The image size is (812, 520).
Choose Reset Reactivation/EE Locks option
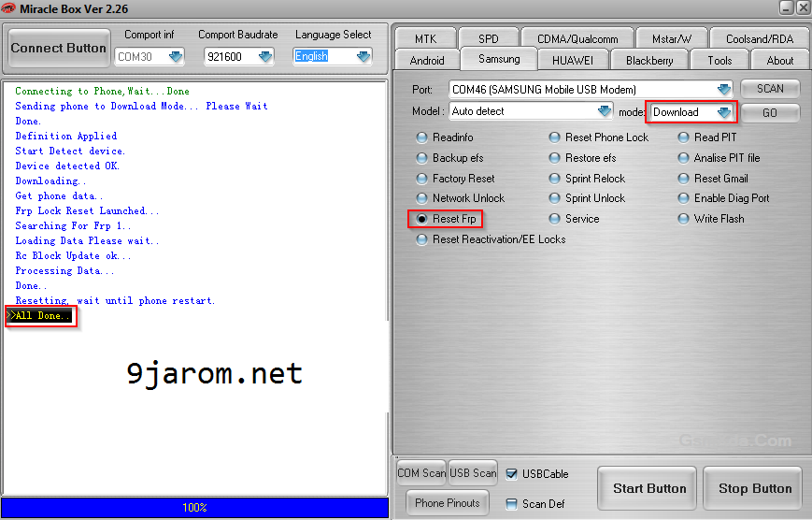422,239
